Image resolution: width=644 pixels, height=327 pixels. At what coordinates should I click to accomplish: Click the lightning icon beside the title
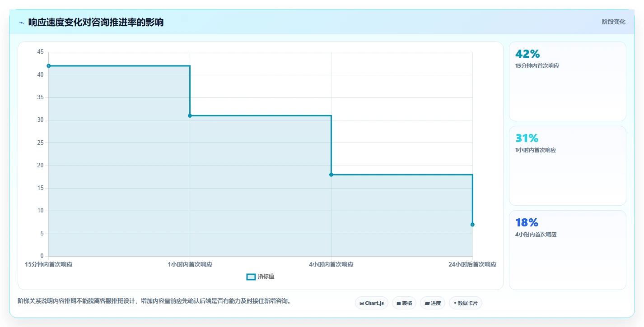[22, 23]
